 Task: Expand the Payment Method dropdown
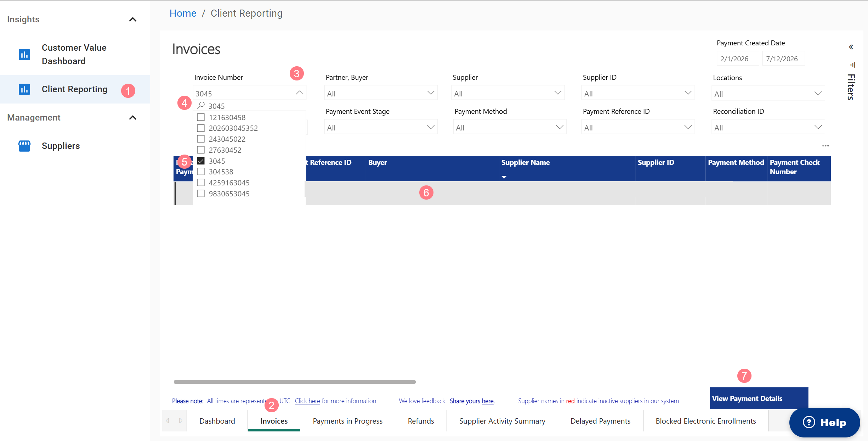pos(510,127)
